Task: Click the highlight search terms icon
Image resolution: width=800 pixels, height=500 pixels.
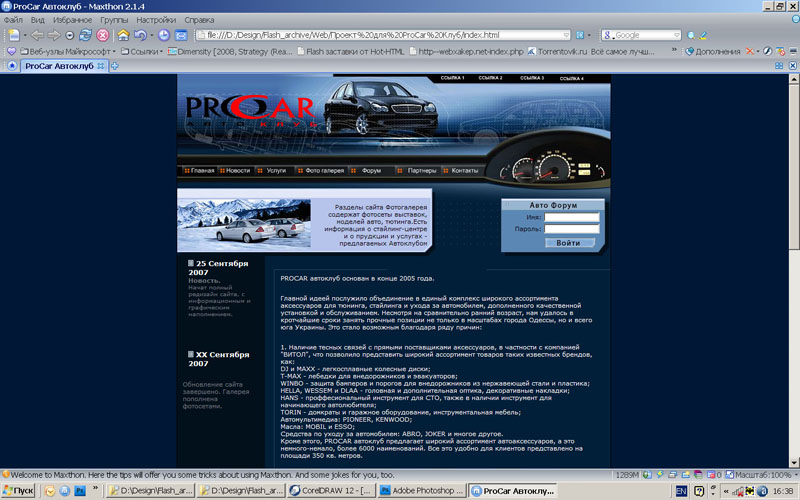Action: 703,35
